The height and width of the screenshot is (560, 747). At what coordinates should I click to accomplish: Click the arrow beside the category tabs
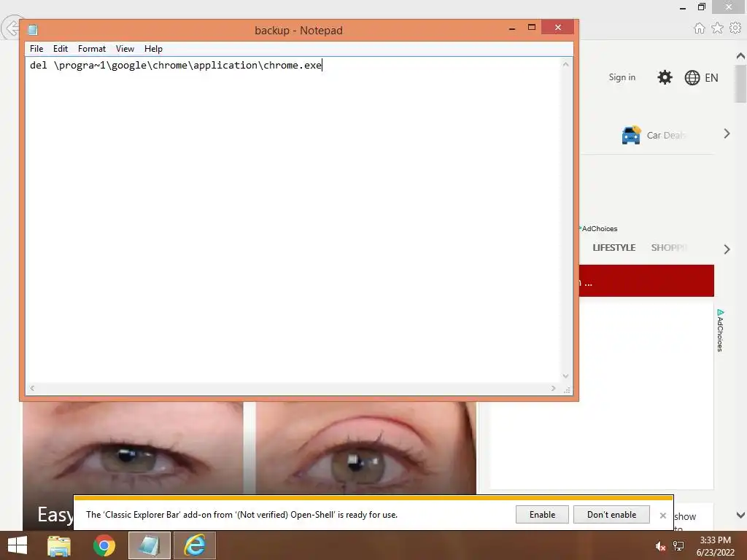coord(727,249)
